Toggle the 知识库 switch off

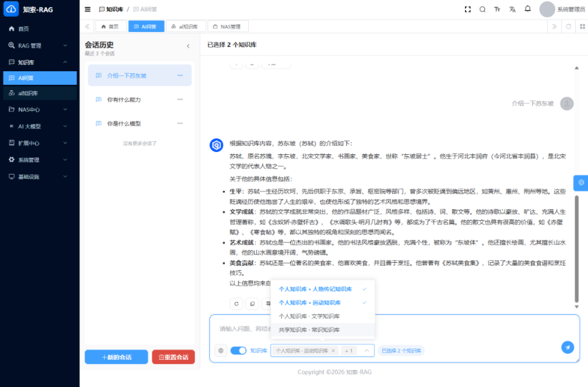238,350
